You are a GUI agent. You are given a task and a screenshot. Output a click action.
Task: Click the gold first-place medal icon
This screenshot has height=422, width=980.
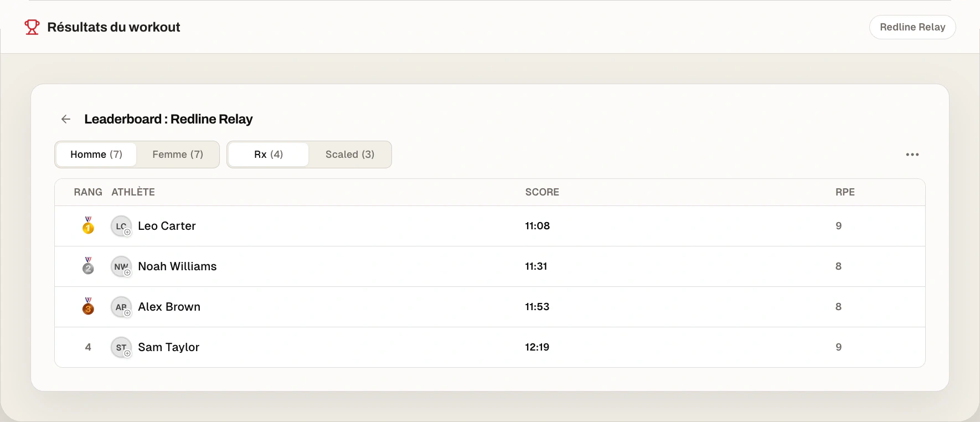point(88,225)
